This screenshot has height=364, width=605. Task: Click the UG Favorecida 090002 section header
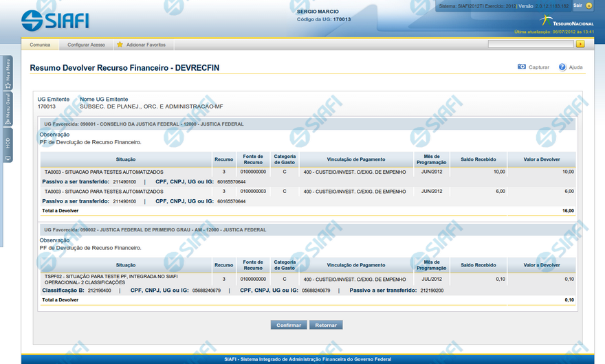[307, 229]
